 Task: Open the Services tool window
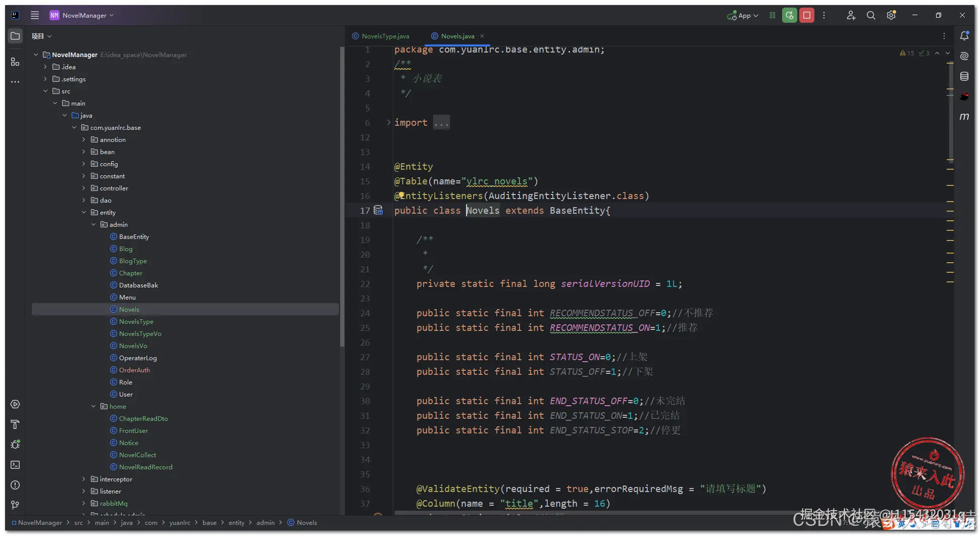click(15, 404)
